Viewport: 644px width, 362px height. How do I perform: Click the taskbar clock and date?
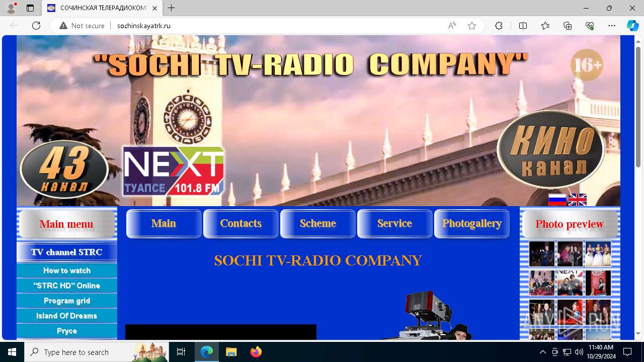[601, 352]
